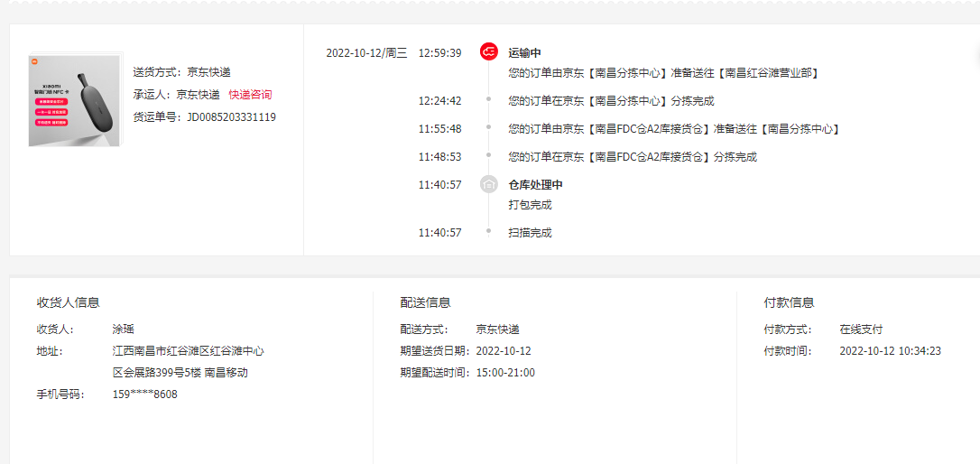The height and width of the screenshot is (464, 980).
Task: Click the expected delivery date 2022-10-12
Action: [x=504, y=351]
